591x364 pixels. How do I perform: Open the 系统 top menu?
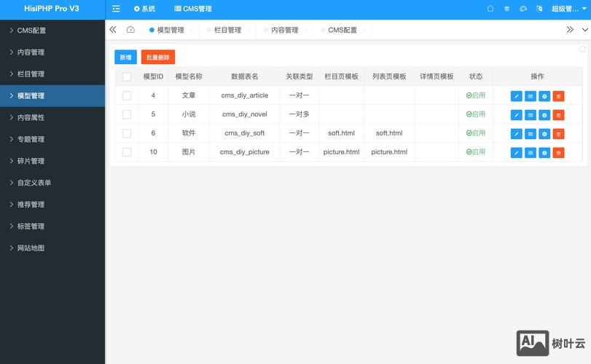(x=145, y=9)
